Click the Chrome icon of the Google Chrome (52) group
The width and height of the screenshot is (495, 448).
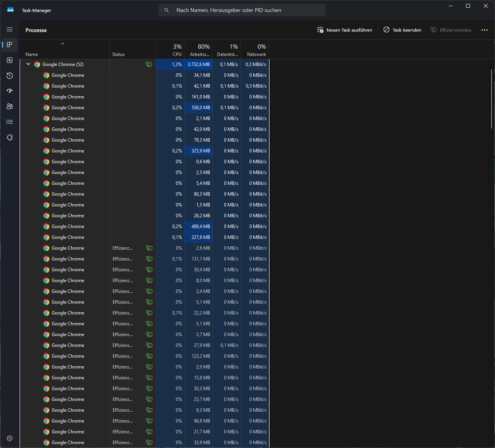[x=37, y=64]
